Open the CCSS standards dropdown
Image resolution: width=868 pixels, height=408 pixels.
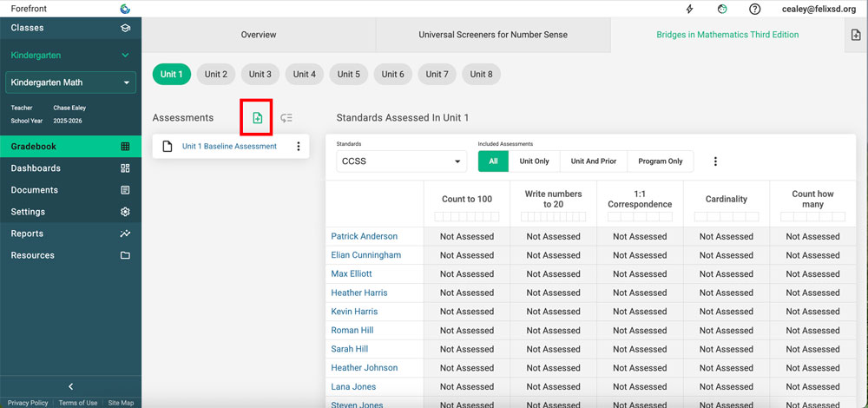[401, 161]
